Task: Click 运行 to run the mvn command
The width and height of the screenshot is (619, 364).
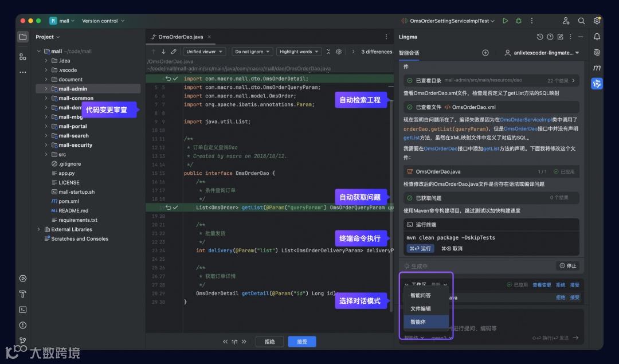Action: 421,248
